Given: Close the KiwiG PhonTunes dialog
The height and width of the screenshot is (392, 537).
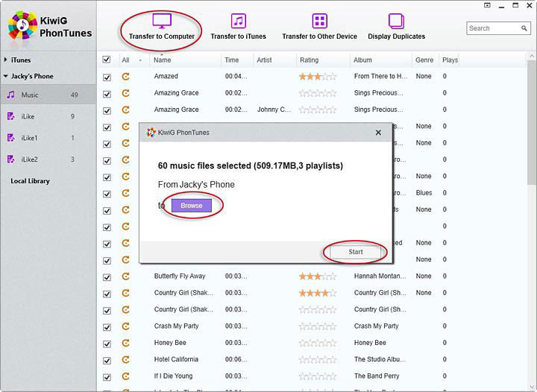Looking at the screenshot, I should pos(378,133).
